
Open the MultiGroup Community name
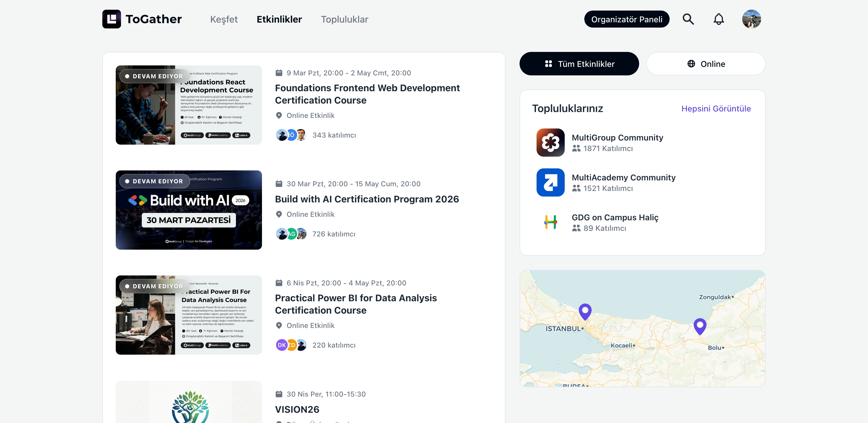(x=617, y=138)
